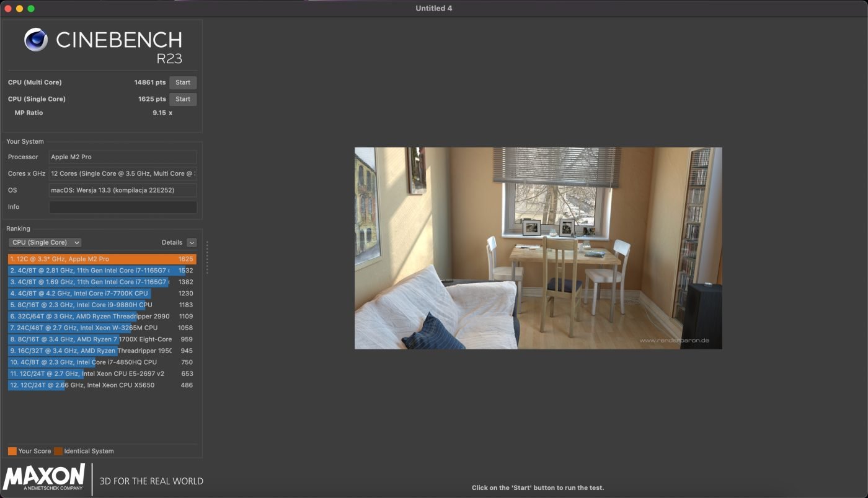Start the CPU Multi Core test
Viewport: 868px width, 498px height.
tap(183, 82)
